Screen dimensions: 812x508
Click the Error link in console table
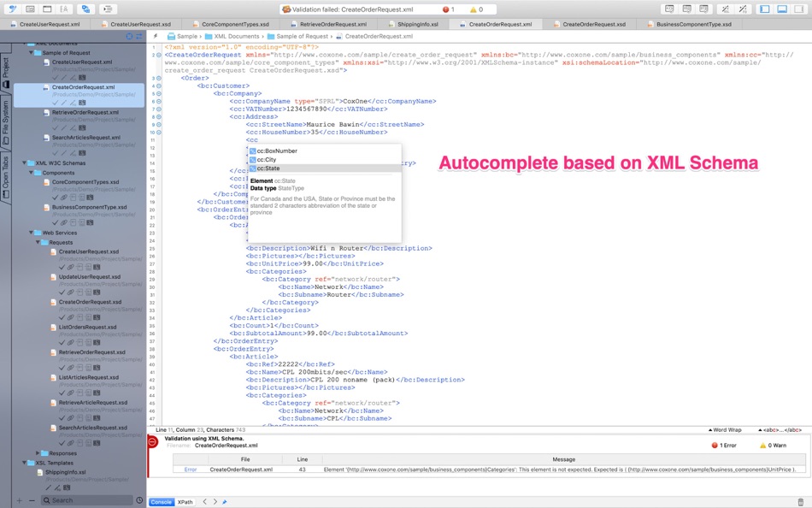coord(191,470)
